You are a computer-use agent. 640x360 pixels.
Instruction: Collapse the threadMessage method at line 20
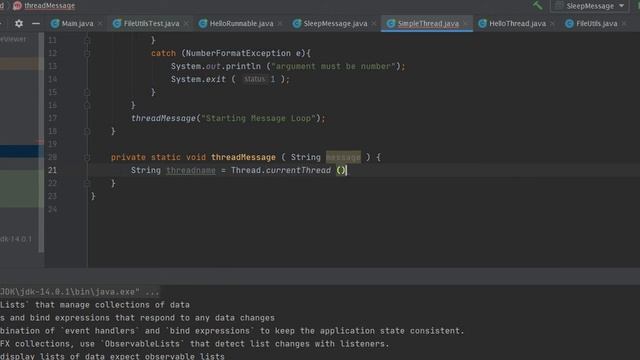pos(87,157)
